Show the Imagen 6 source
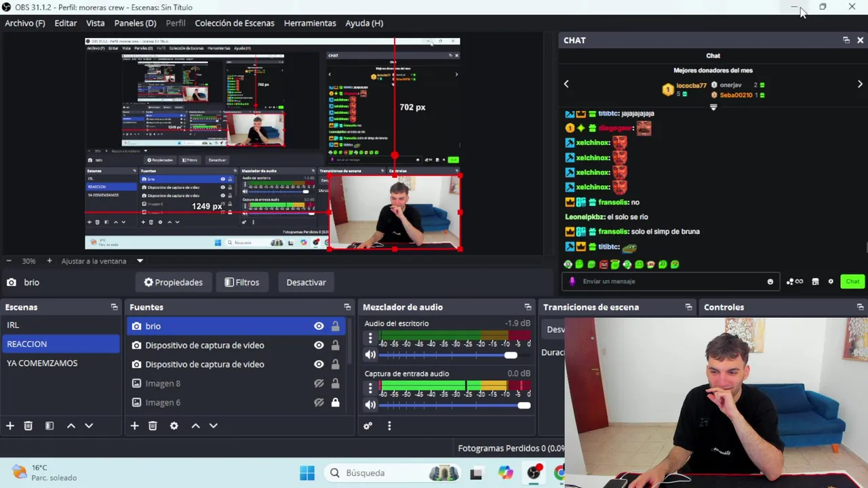The image size is (868, 488). (319, 402)
